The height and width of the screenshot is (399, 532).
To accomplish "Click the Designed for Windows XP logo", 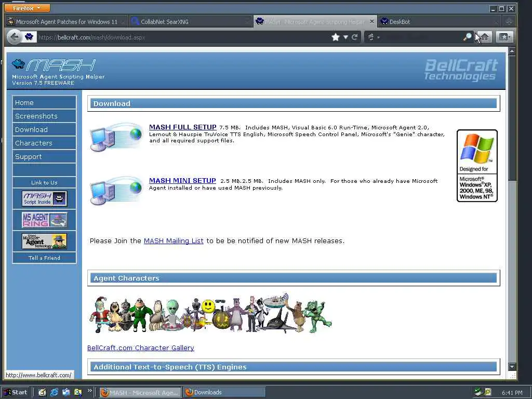I will click(477, 166).
